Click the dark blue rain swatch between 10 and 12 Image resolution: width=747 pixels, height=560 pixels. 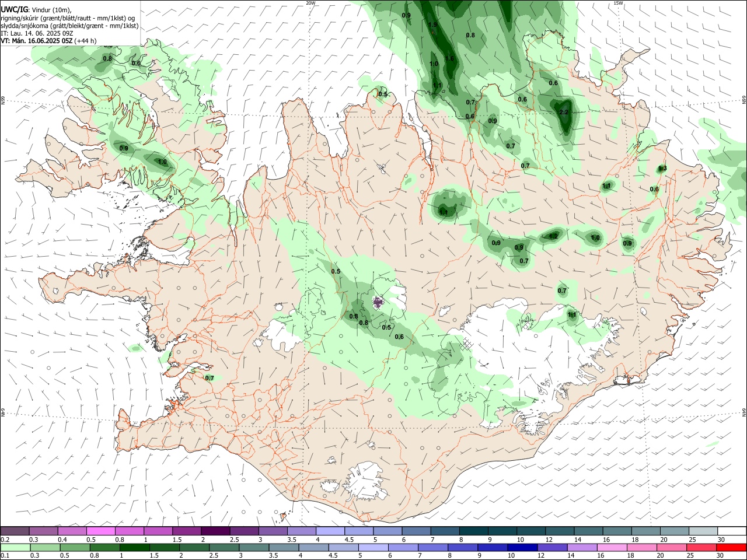[x=521, y=547]
